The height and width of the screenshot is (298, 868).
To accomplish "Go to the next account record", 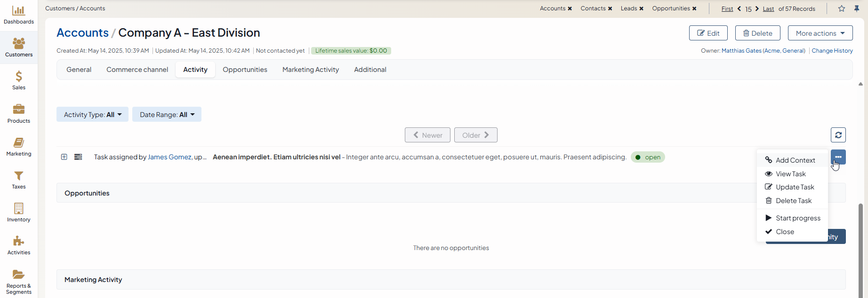I will (x=757, y=8).
